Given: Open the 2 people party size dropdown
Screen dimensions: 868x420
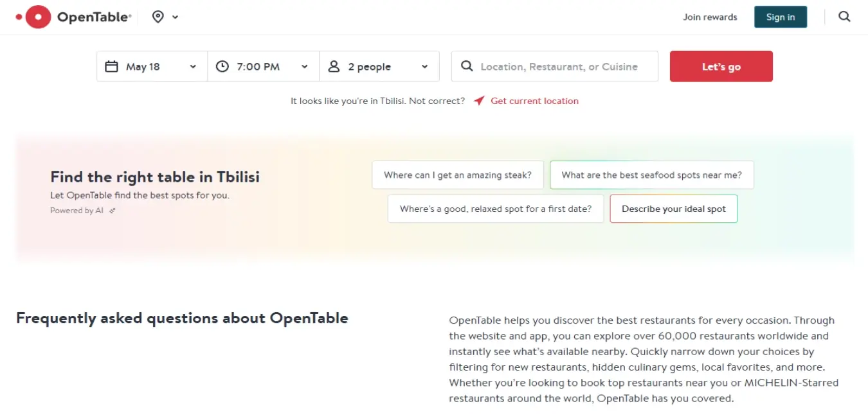Looking at the screenshot, I should point(379,66).
